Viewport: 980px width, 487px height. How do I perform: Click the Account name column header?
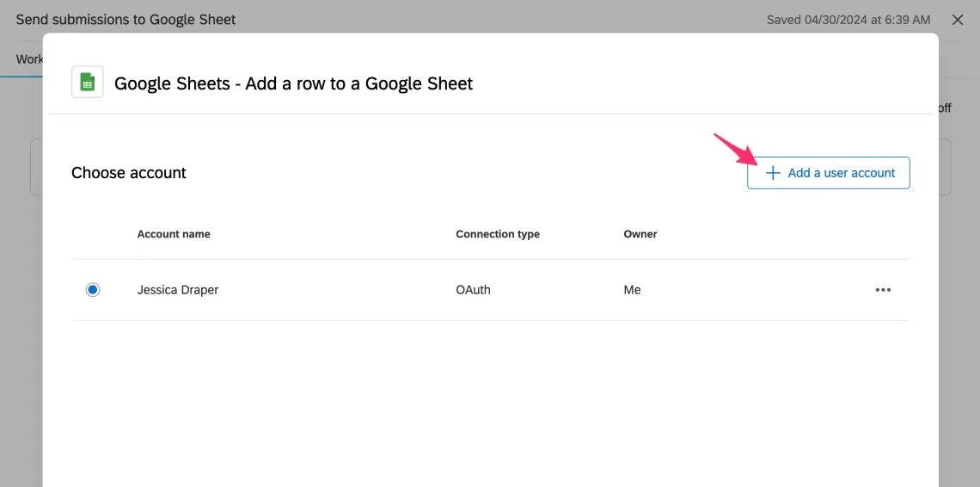[x=174, y=234]
